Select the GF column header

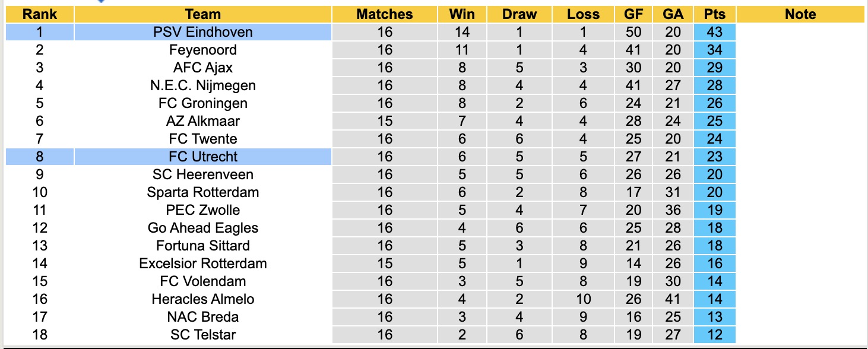point(633,14)
